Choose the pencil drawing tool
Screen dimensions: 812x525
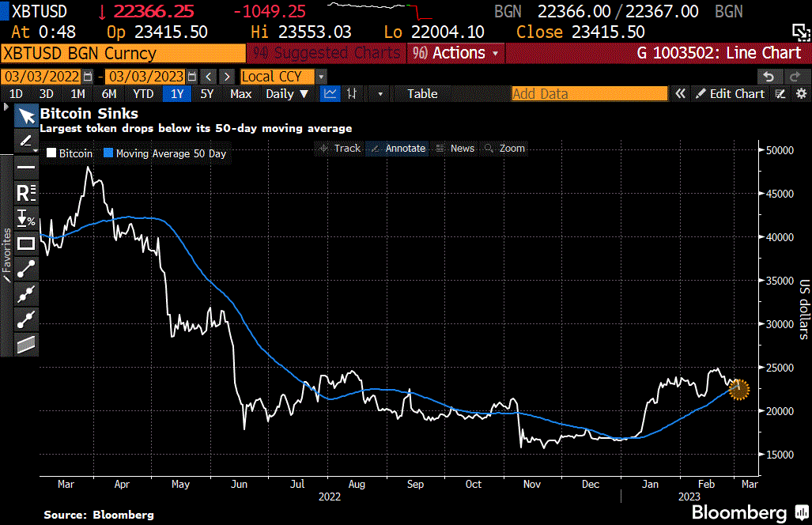[x=26, y=141]
